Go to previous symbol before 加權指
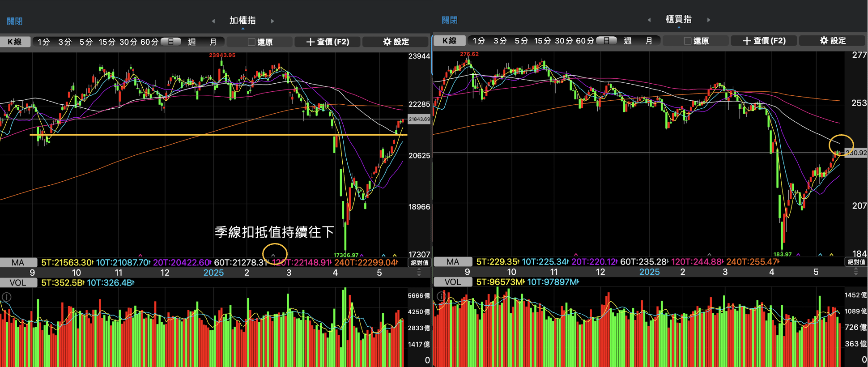The width and height of the screenshot is (868, 367). pos(213,21)
